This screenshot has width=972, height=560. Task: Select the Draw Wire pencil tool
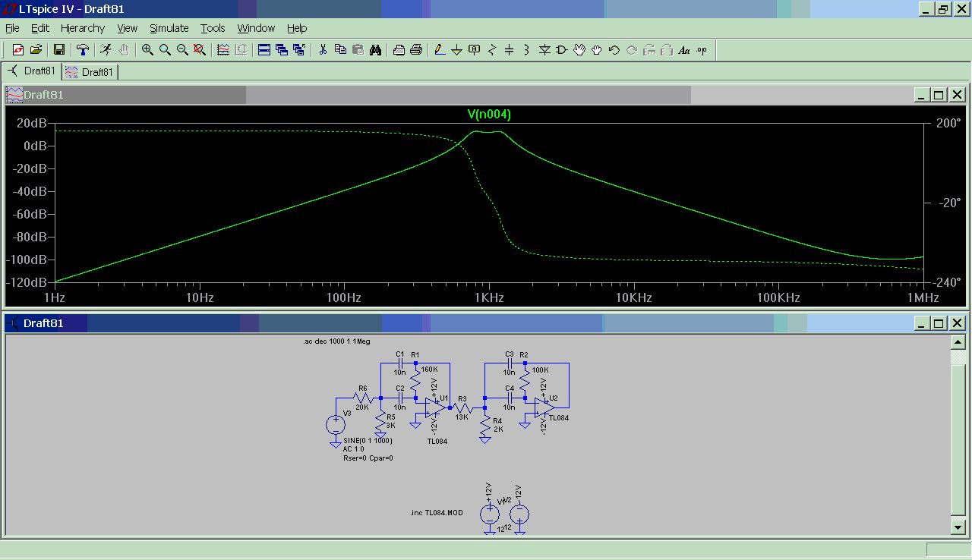(439, 50)
